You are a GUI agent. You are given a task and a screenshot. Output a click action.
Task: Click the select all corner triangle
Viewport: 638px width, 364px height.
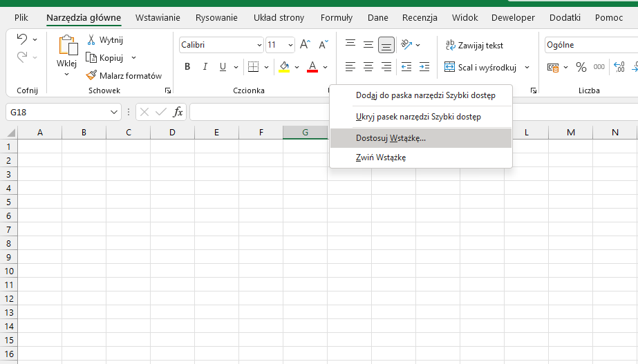(x=11, y=133)
